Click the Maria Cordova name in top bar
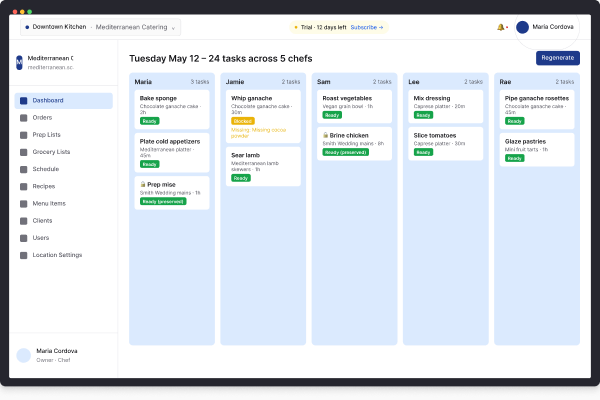The width and height of the screenshot is (600, 400). (553, 27)
